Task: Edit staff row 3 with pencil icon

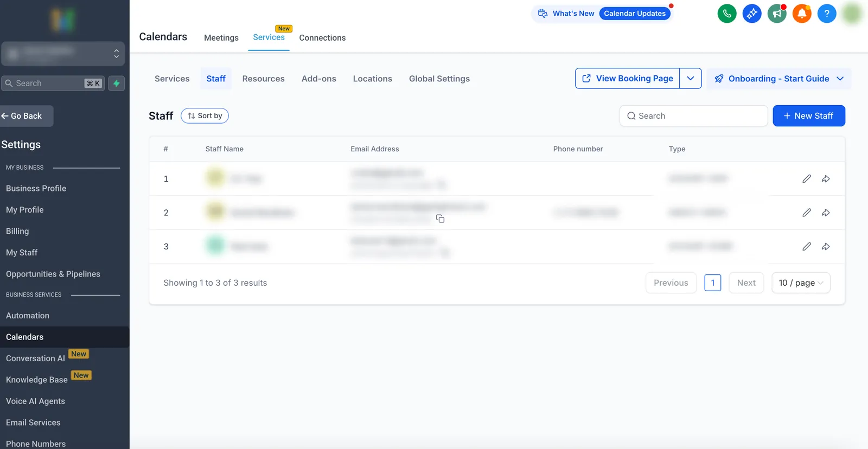Action: point(807,247)
